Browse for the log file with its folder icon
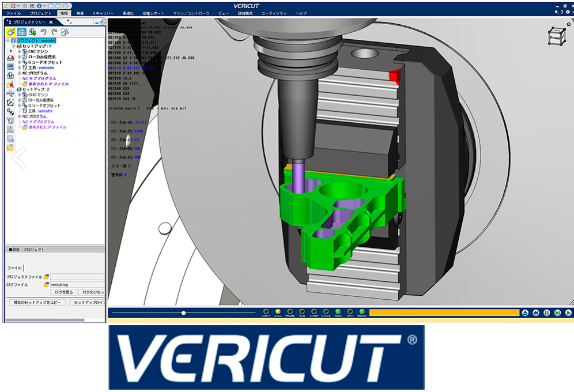This screenshot has width=574, height=392. (x=46, y=284)
